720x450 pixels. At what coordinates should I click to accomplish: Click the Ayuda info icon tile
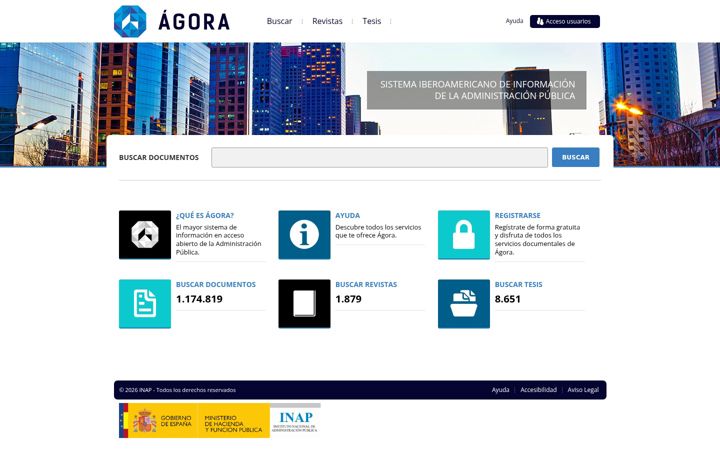(x=304, y=235)
